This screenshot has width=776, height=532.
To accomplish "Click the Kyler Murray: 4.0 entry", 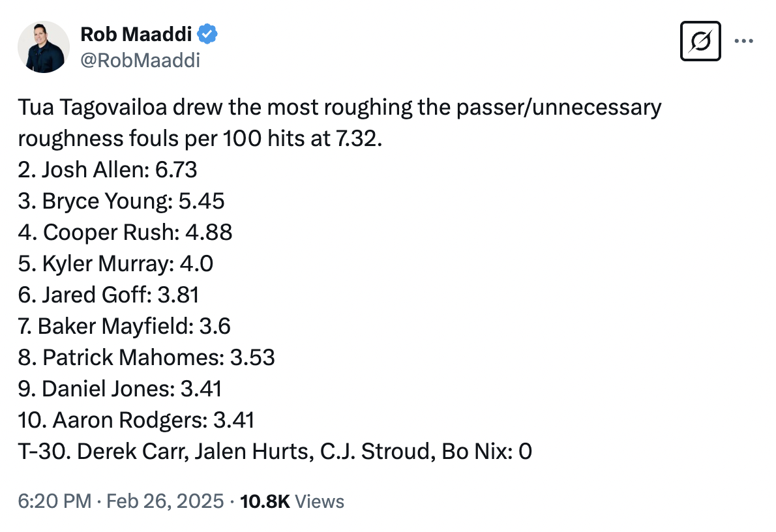I will click(115, 264).
